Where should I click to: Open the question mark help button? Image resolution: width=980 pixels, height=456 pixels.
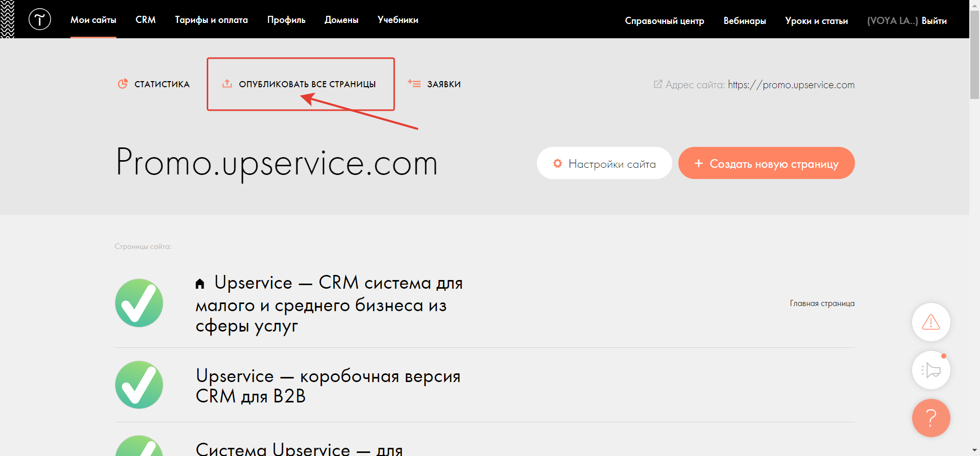931,418
